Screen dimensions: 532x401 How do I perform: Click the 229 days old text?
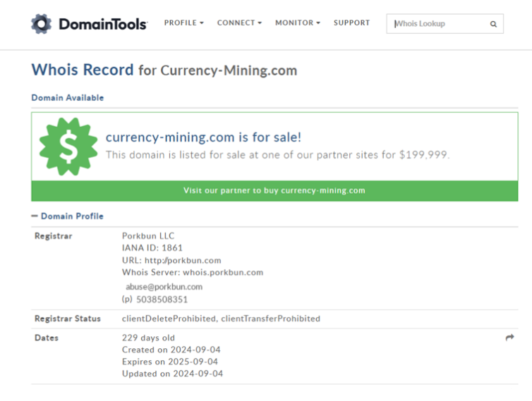click(148, 338)
